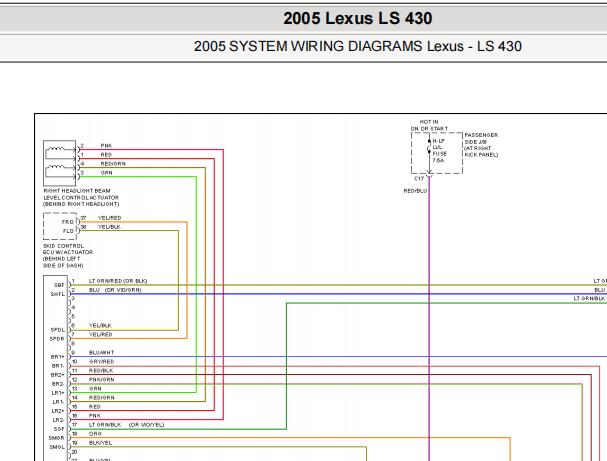This screenshot has width=607, height=461.
Task: Click the SGF terminal label
Action: tap(59, 429)
